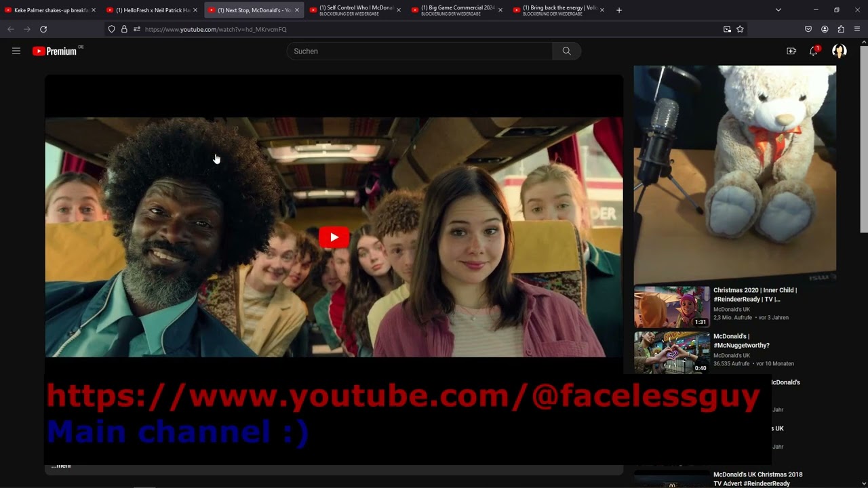Click the 36.535 Aufrufe view count
Viewport: 868px width, 488px height.
pyautogui.click(x=731, y=363)
